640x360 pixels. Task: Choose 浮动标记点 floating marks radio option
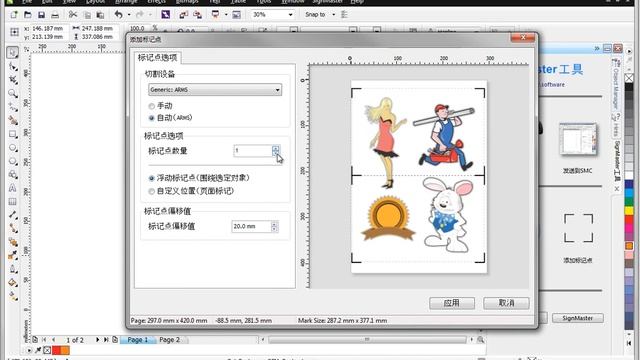tap(151, 178)
